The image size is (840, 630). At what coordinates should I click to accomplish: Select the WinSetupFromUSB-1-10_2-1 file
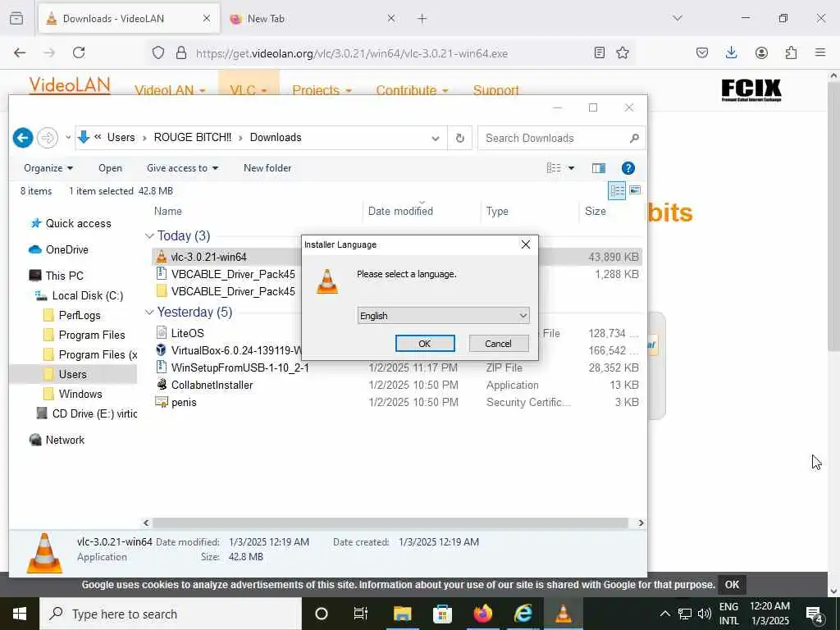[240, 368]
